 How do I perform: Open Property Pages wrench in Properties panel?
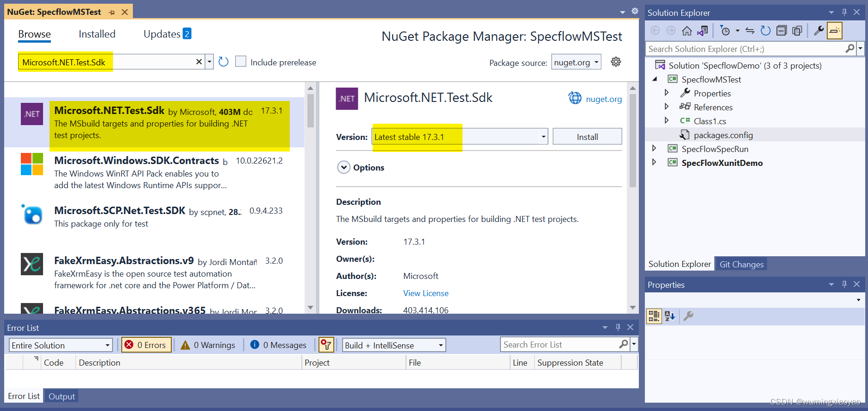point(688,316)
